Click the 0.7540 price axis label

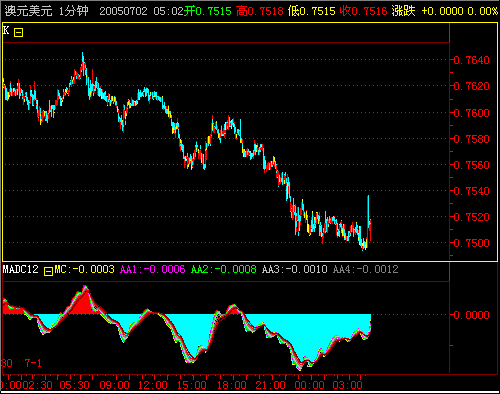click(x=472, y=191)
